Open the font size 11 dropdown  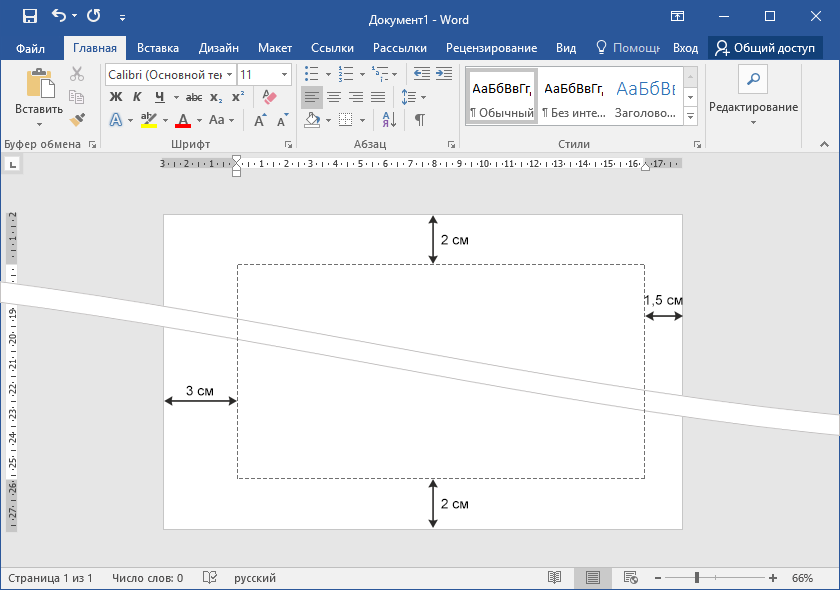pos(285,75)
